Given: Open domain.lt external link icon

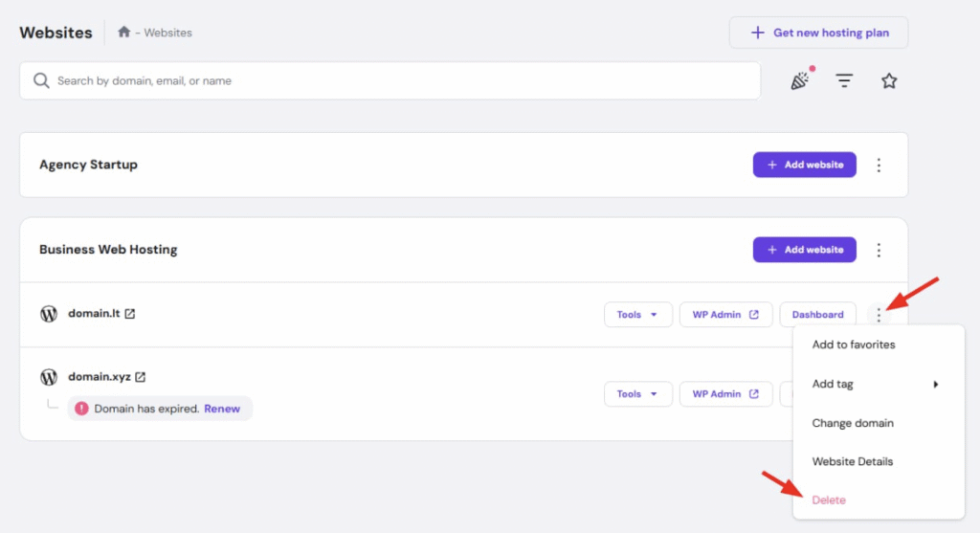Looking at the screenshot, I should point(130,314).
